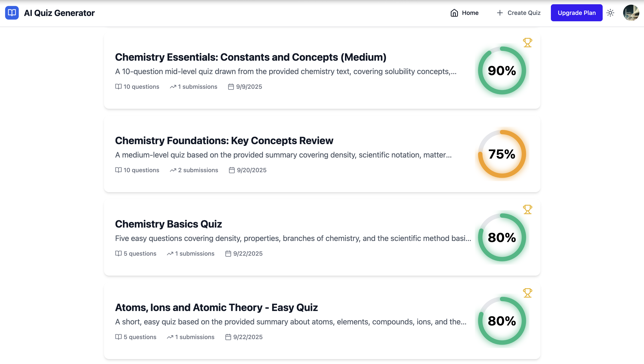This screenshot has width=644, height=364.
Task: Click the trophy icon on Atoms, Ions and Atomic Theory quiz
Action: (527, 292)
